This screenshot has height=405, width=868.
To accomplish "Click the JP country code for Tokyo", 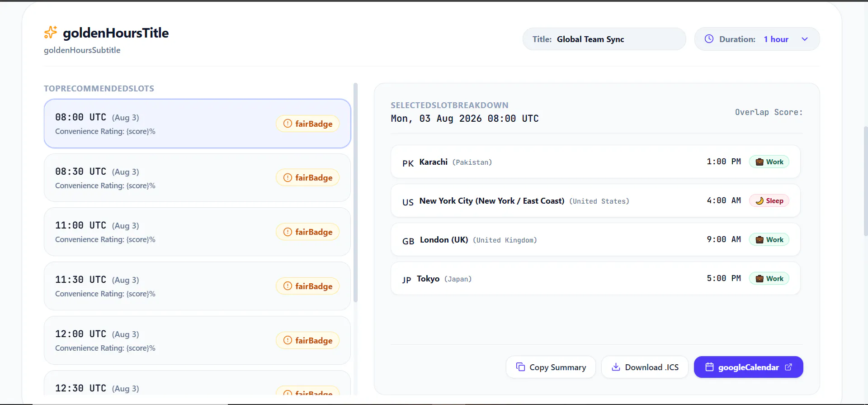I will [407, 280].
